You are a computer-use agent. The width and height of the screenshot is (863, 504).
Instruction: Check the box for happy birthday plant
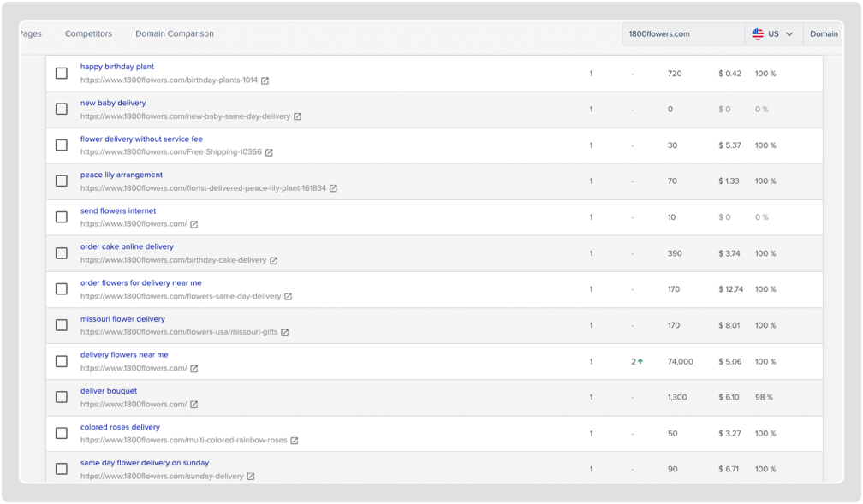tap(62, 74)
